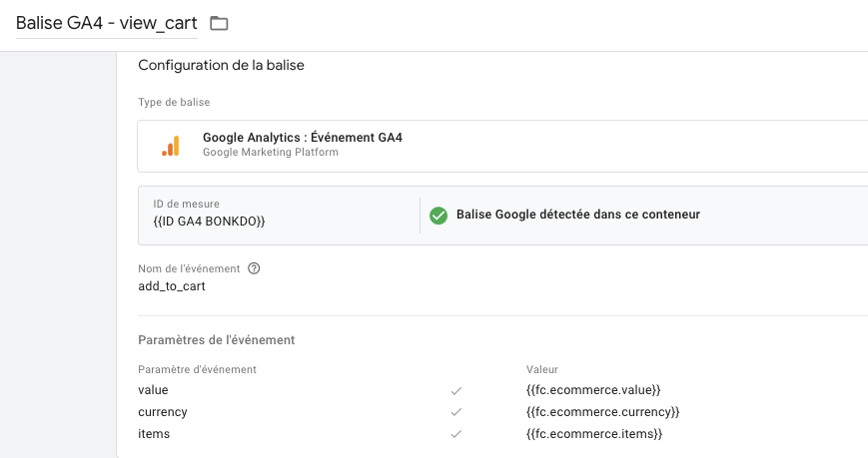Open help icon next to Nom de l'événement
The image size is (868, 458).
254,268
